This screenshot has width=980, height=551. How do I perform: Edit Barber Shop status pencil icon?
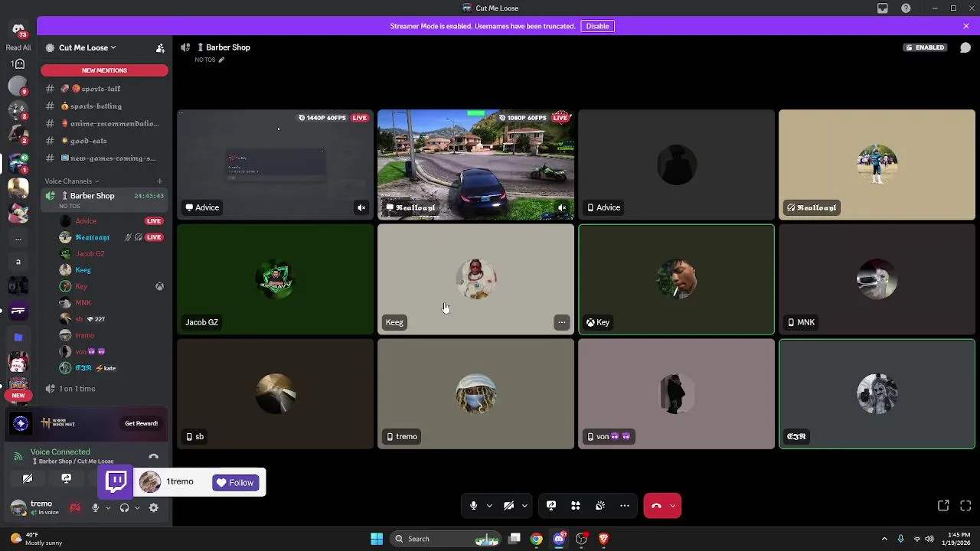(x=221, y=60)
